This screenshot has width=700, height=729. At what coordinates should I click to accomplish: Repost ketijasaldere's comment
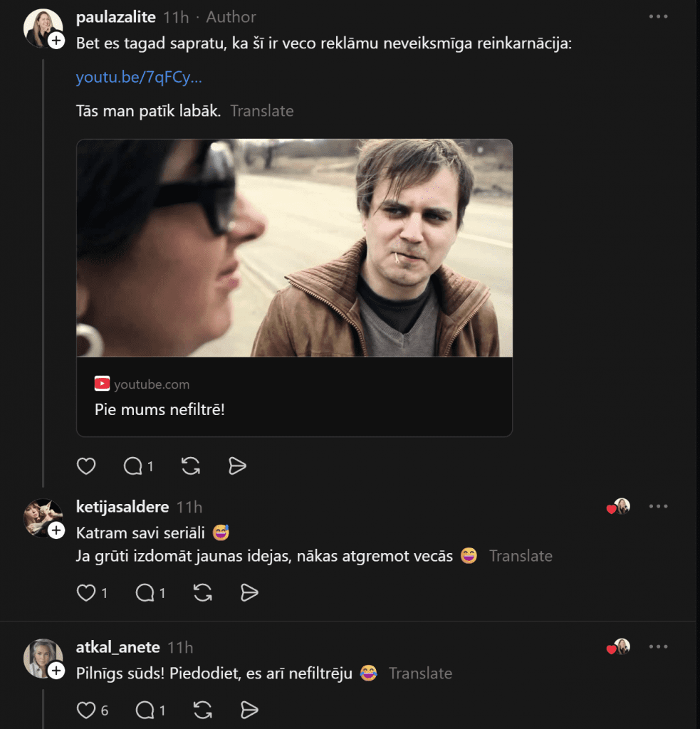pyautogui.click(x=202, y=593)
